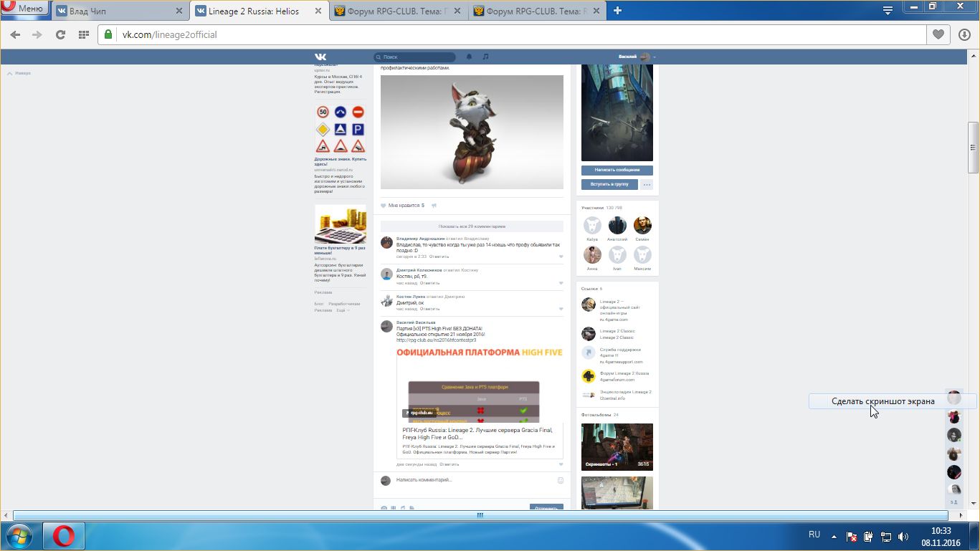
Task: Like Костян Лунек's comment heart
Action: point(561,309)
